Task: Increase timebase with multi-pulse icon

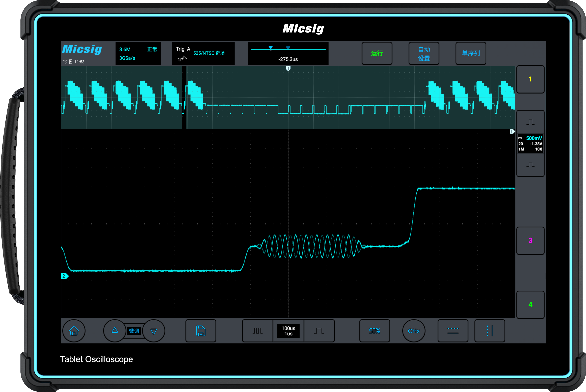Action: pos(257,331)
